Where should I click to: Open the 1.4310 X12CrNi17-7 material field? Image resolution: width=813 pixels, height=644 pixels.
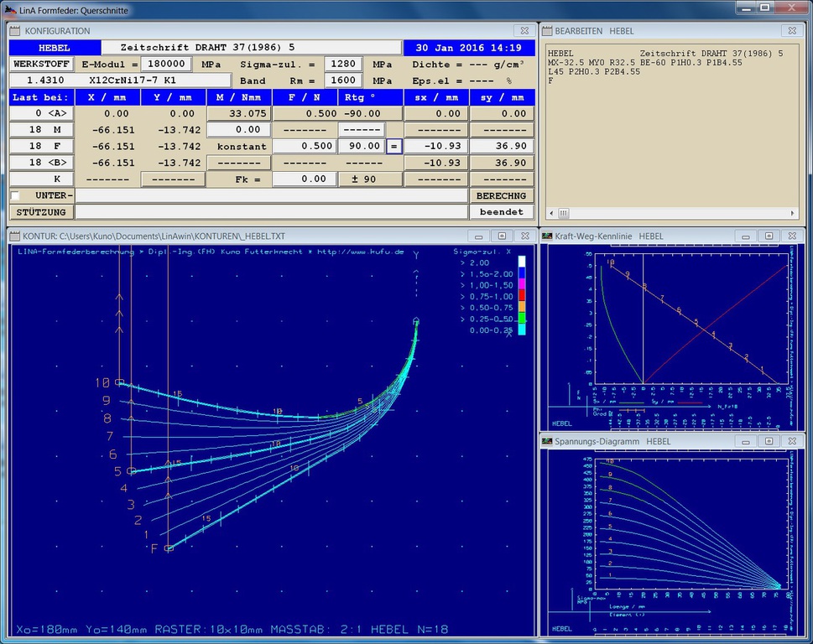pos(120,80)
